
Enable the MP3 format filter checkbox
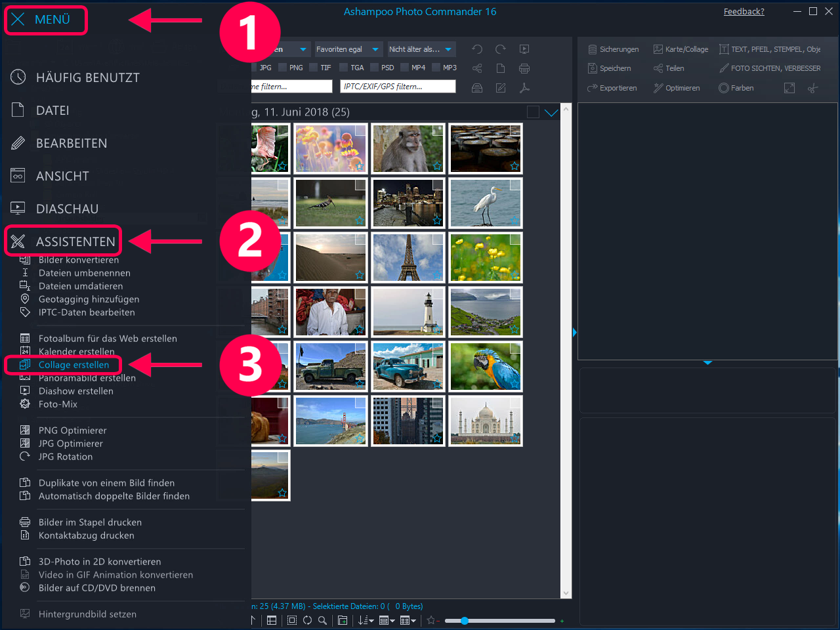point(436,68)
